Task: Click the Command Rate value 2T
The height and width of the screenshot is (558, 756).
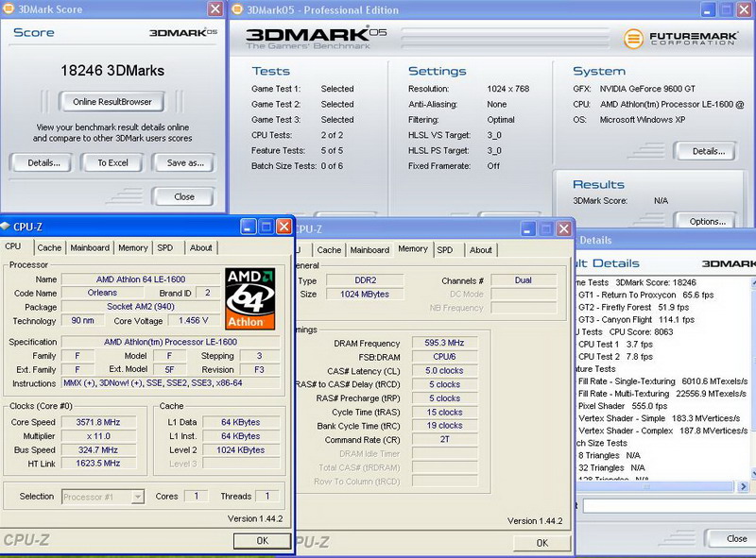Action: click(x=444, y=439)
